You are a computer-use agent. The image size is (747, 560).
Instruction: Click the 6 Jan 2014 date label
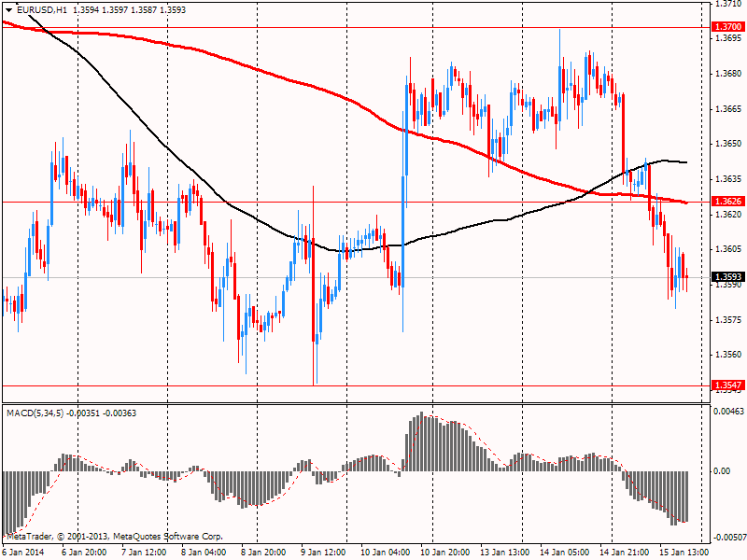[24, 552]
